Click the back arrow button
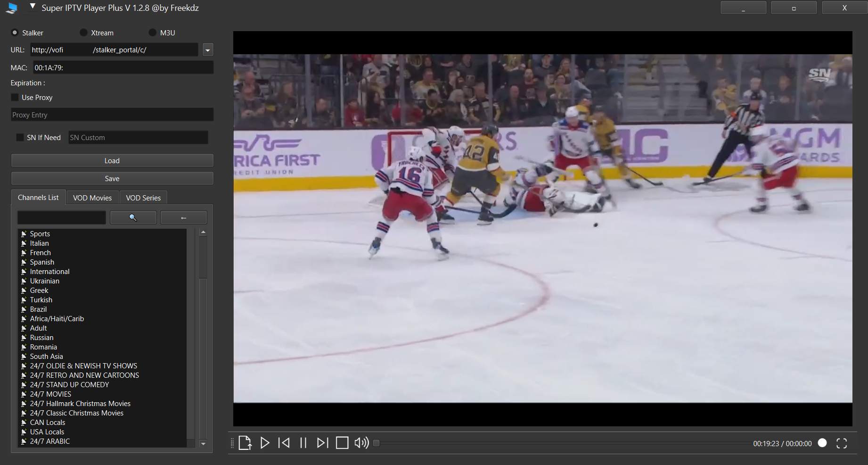868x465 pixels. [183, 217]
